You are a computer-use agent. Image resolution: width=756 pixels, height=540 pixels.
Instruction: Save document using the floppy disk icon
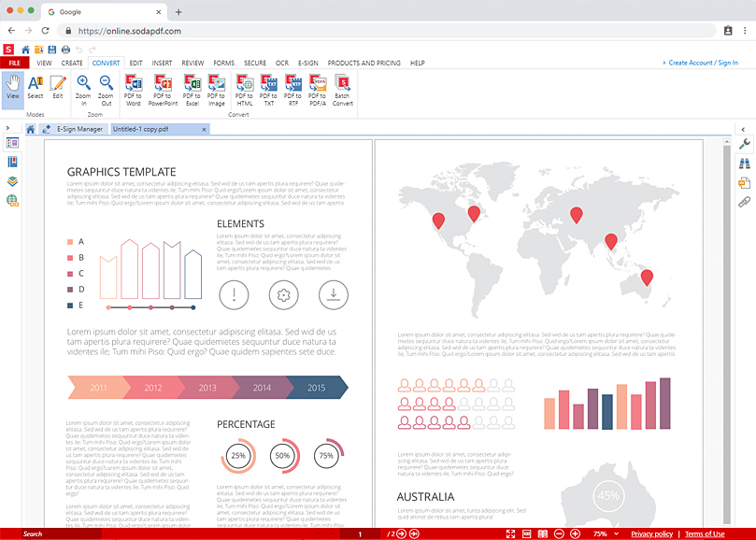click(52, 50)
